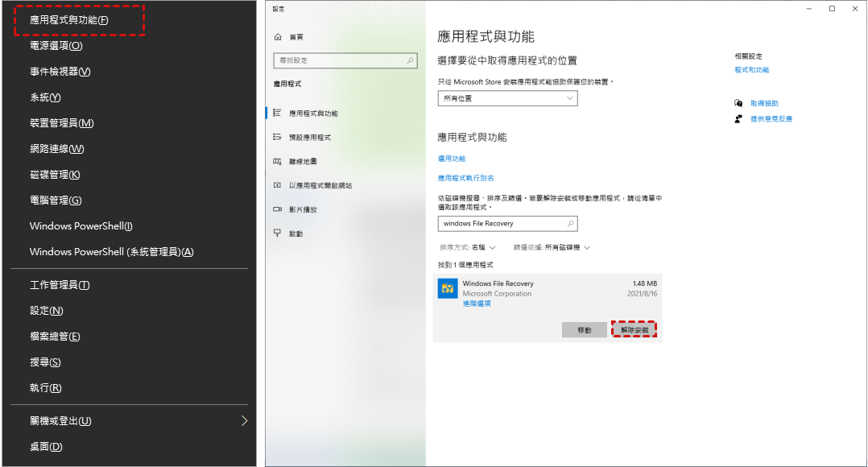
Task: Open 影片播放 settings page
Action: tap(303, 209)
